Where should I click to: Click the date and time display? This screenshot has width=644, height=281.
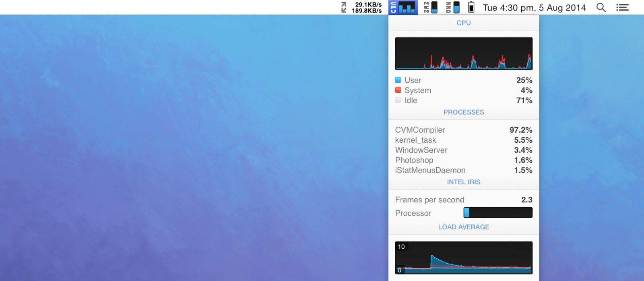point(534,7)
